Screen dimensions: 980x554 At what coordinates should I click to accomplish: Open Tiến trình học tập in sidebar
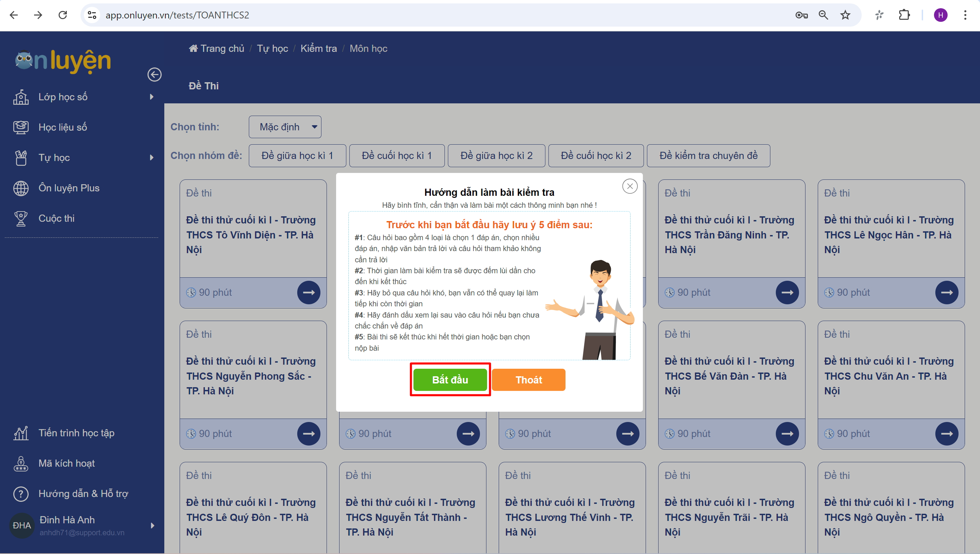[76, 433]
